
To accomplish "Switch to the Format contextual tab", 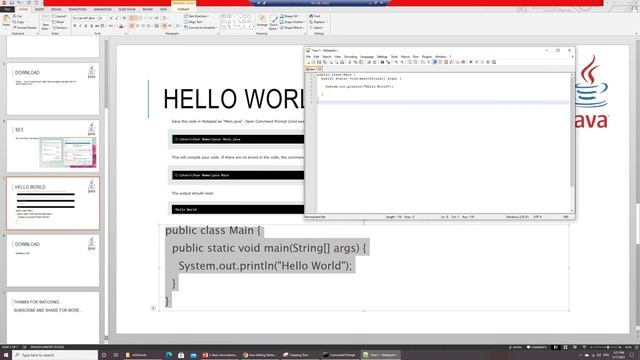I will (x=183, y=9).
